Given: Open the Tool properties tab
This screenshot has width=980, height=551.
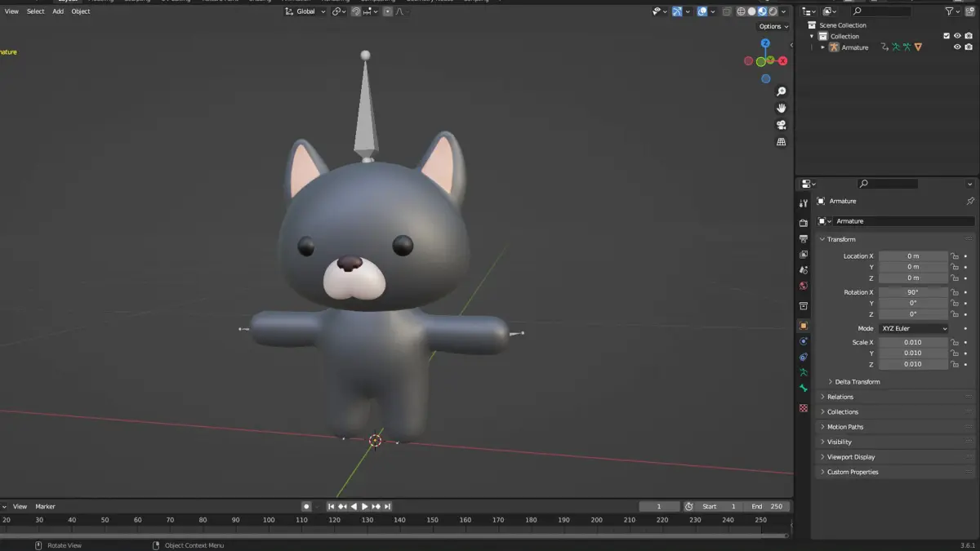Looking at the screenshot, I should point(804,203).
